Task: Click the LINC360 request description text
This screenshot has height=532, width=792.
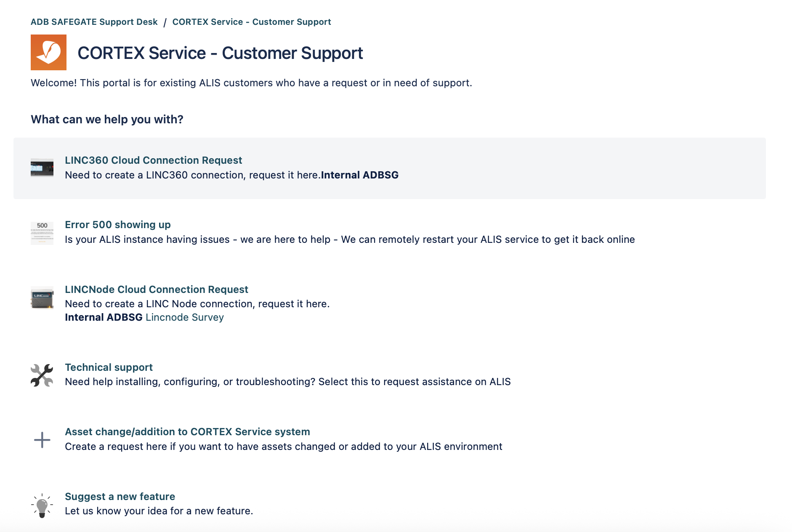Action: 192,175
